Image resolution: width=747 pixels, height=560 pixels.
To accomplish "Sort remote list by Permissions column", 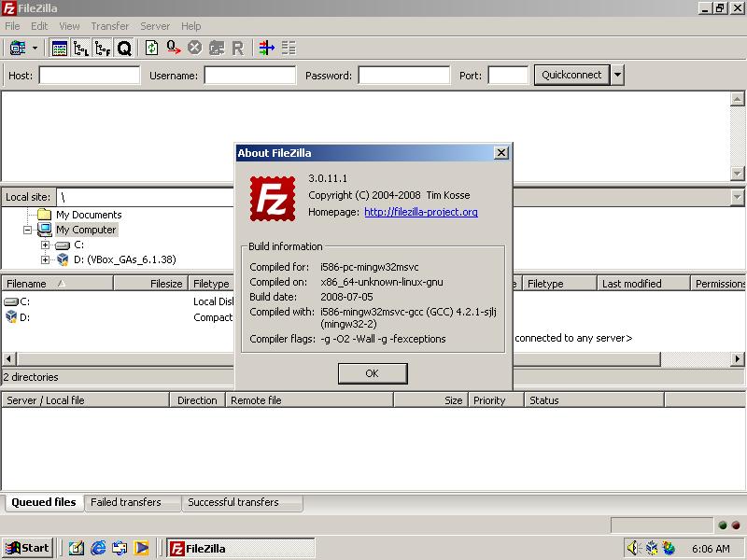I will [718, 284].
